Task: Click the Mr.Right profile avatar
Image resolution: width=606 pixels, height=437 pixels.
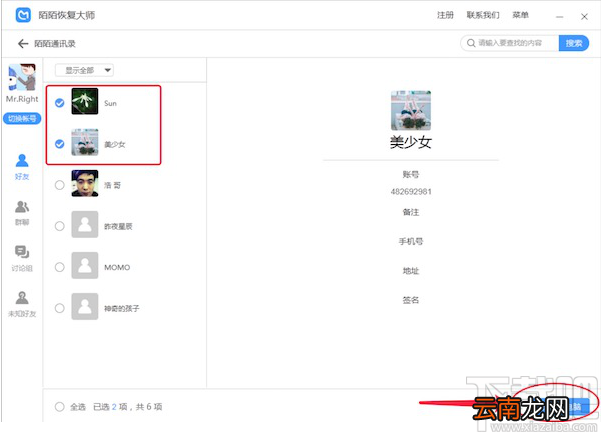Action: (22, 77)
